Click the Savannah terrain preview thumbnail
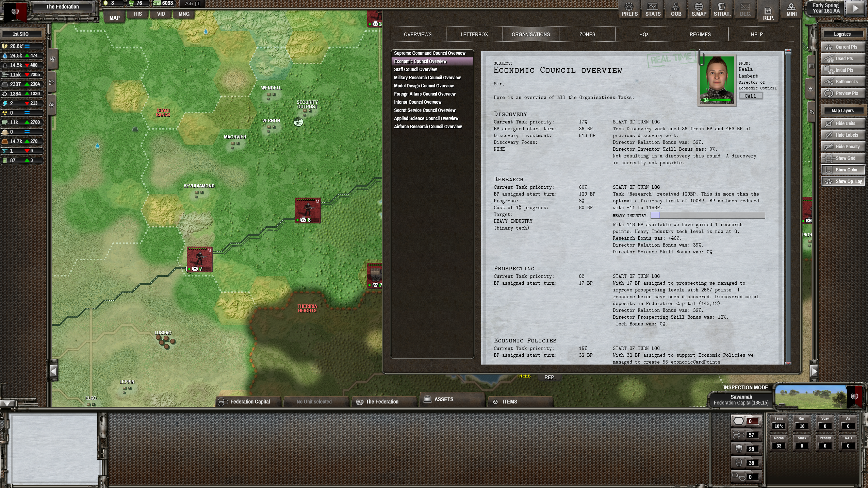This screenshot has width=868, height=488. coord(810,397)
